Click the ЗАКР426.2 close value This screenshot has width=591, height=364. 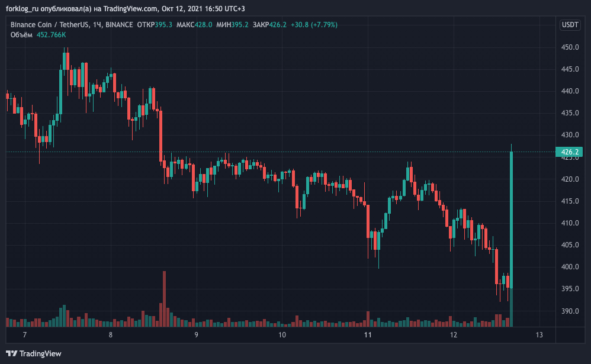(x=269, y=25)
